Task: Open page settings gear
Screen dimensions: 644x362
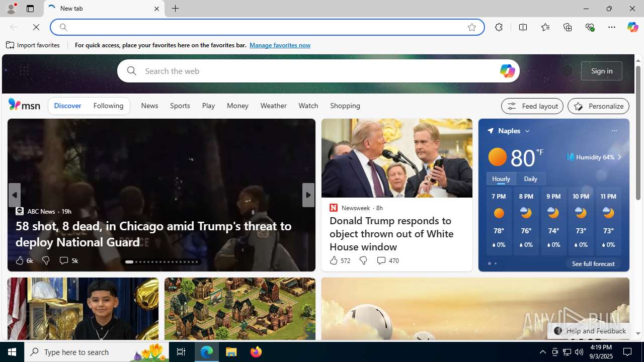Action: (x=567, y=71)
